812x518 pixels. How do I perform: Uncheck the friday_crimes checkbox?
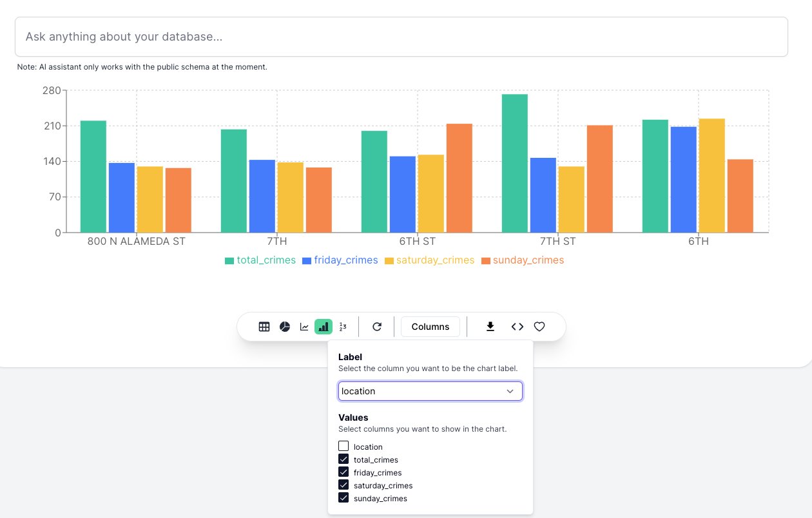click(x=343, y=472)
